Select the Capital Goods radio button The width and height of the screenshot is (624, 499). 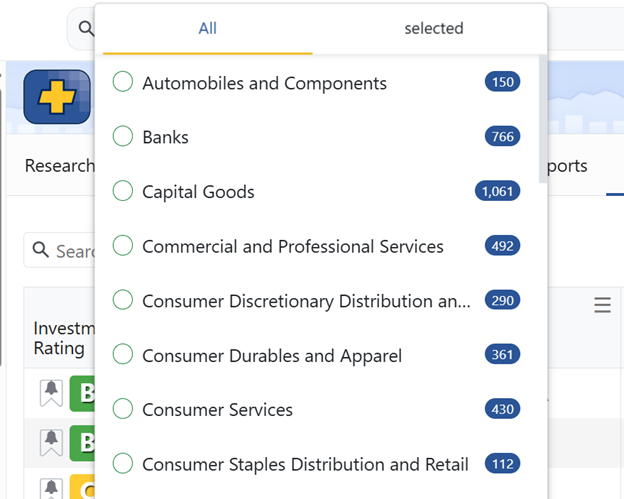123,191
